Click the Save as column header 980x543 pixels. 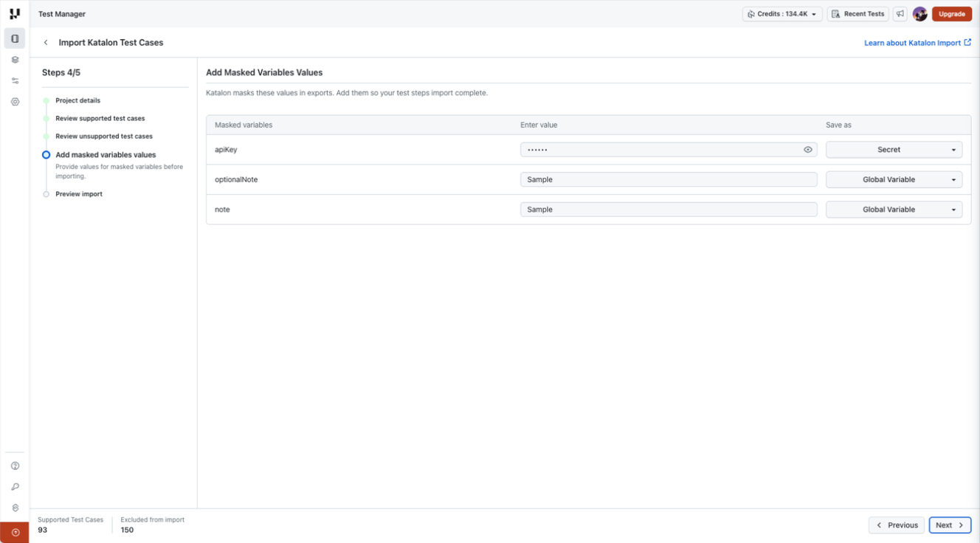point(838,125)
